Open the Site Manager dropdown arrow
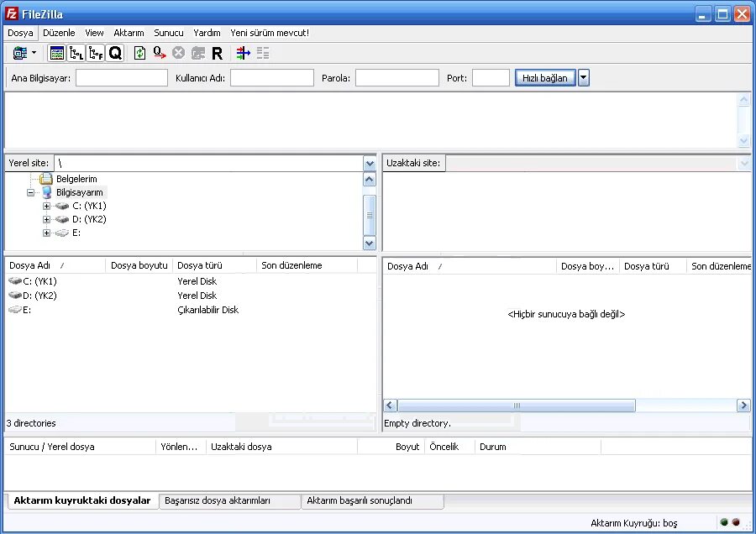The width and height of the screenshot is (756, 534). 34,53
